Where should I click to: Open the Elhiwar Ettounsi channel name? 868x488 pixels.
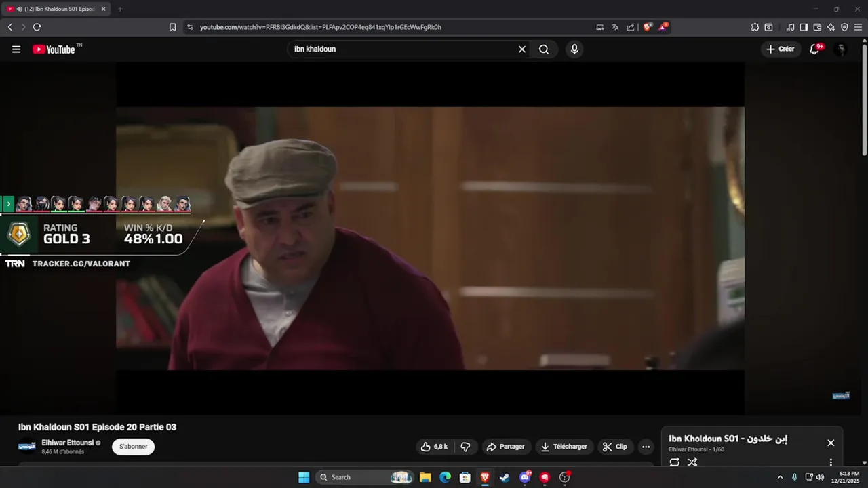pyautogui.click(x=68, y=443)
